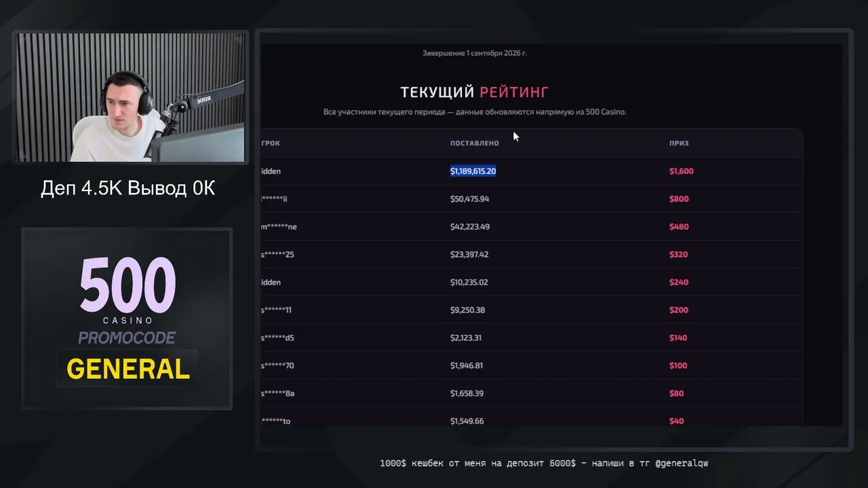Click the 500 Casino logo image
The width and height of the screenshot is (868, 488).
(128, 289)
